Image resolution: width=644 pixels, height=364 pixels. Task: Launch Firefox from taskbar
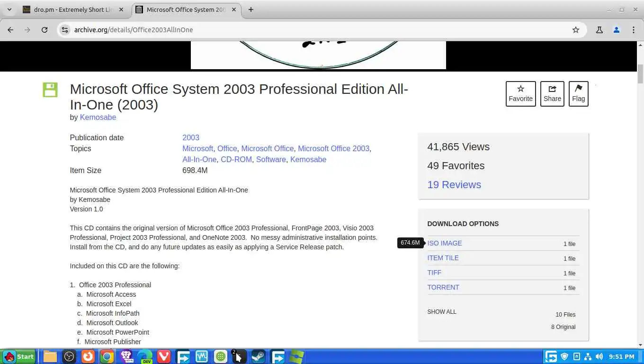pyautogui.click(x=88, y=356)
